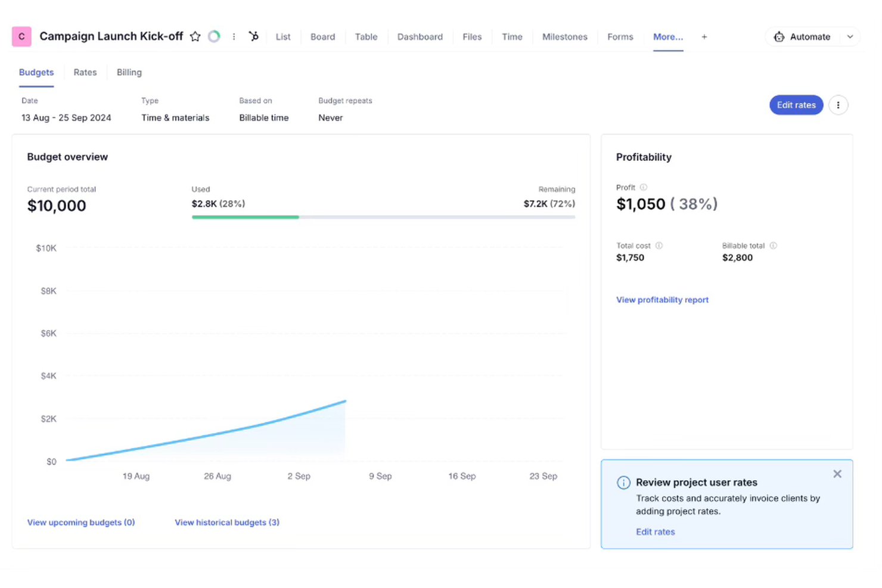Open the Milestones tab
The image size is (882, 588).
point(565,37)
